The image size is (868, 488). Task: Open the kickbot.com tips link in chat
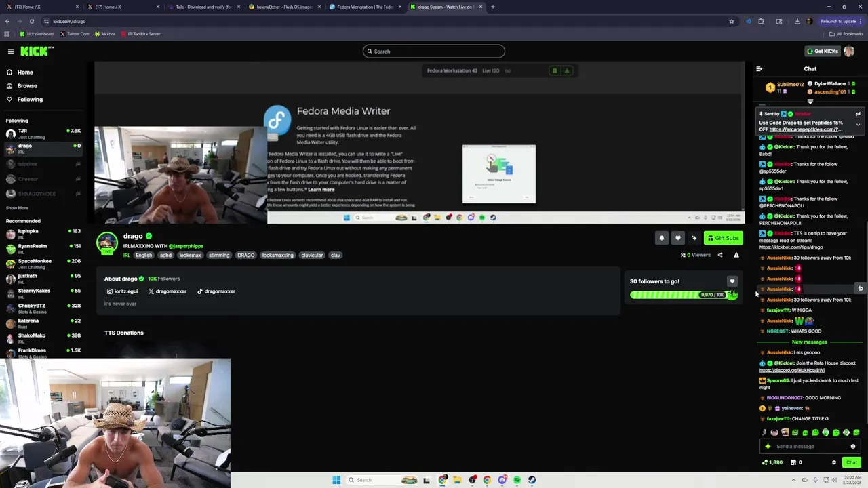(x=791, y=247)
